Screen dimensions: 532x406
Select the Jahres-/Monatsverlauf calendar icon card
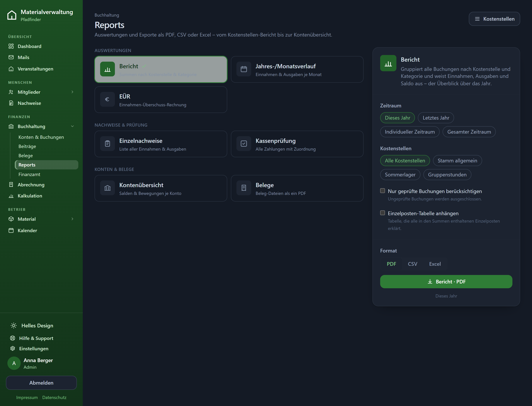(x=244, y=69)
